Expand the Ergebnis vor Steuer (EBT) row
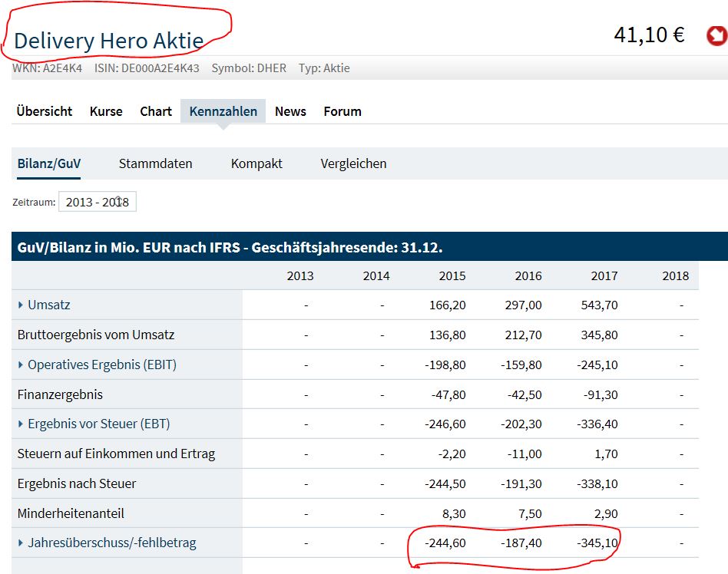This screenshot has width=728, height=574. (x=21, y=424)
